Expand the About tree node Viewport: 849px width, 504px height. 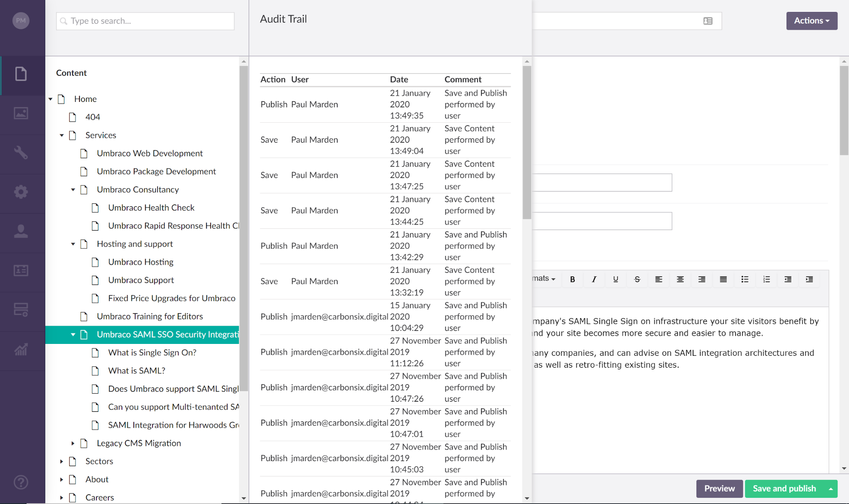(62, 479)
